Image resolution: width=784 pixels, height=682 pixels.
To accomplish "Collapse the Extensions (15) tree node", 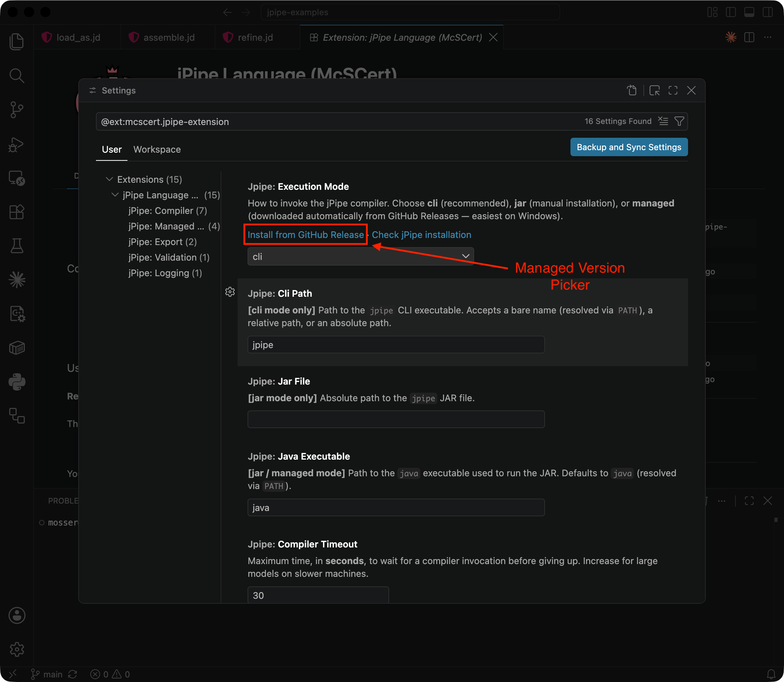I will 109,179.
